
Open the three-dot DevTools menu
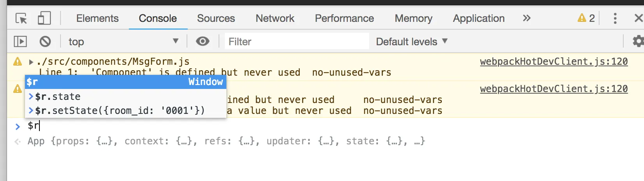[x=615, y=18]
